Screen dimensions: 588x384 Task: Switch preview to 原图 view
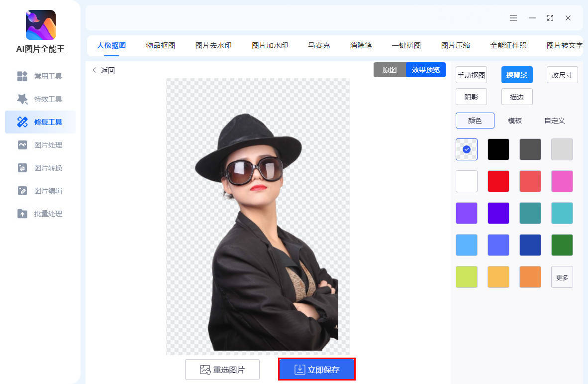(x=390, y=70)
